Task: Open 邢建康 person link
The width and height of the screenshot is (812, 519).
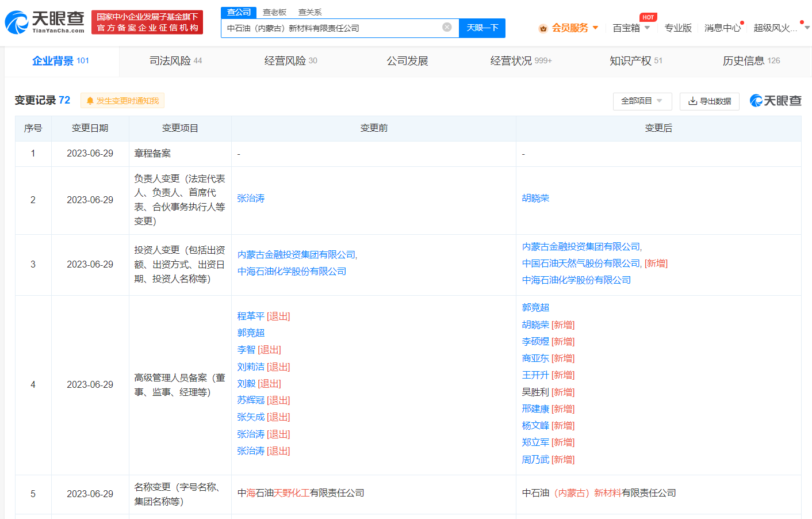Action: [535, 409]
